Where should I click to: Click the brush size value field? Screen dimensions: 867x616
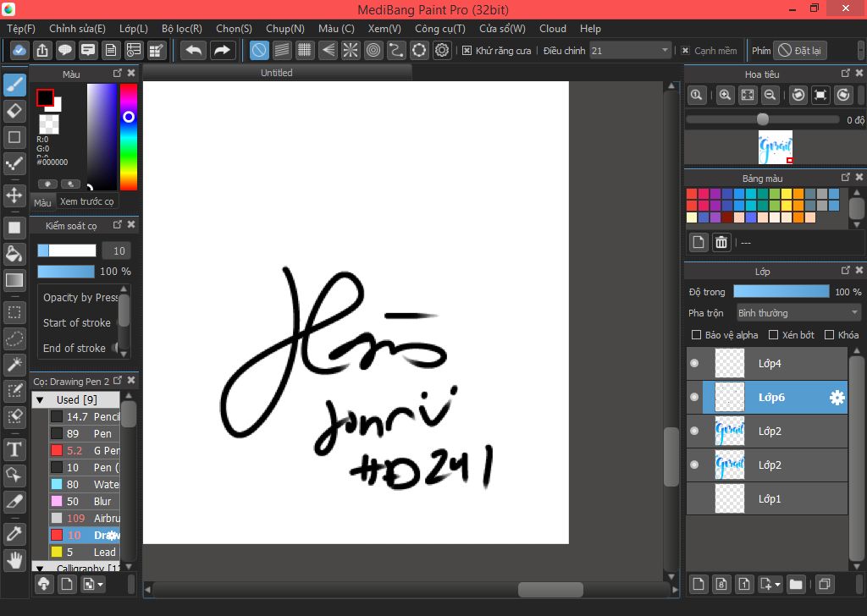[x=117, y=250]
